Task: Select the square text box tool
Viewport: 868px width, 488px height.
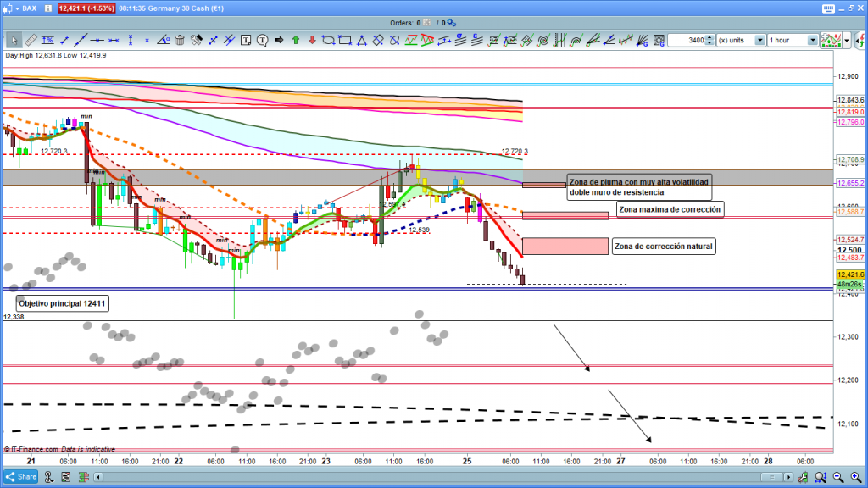Action: (x=246, y=40)
